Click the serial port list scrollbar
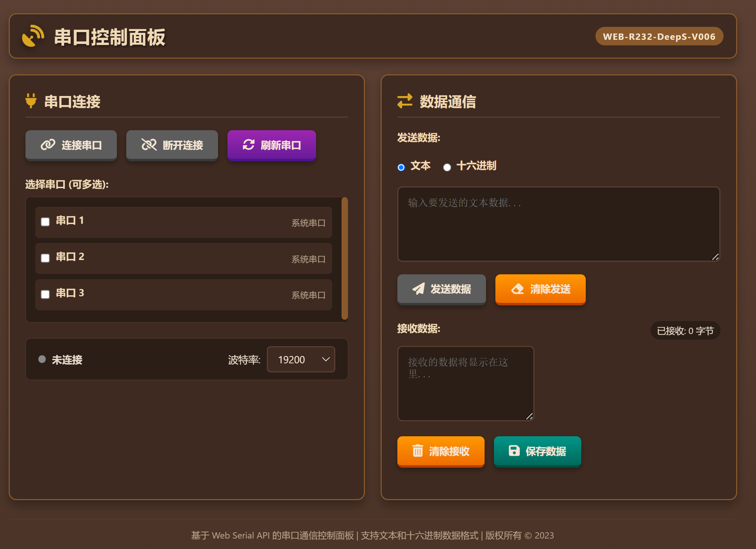 pyautogui.click(x=345, y=258)
